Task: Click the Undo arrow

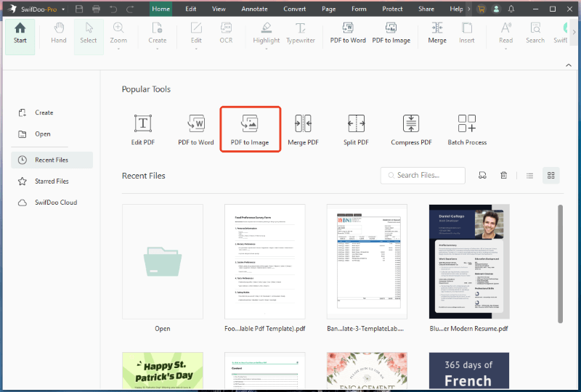Action: pos(113,9)
